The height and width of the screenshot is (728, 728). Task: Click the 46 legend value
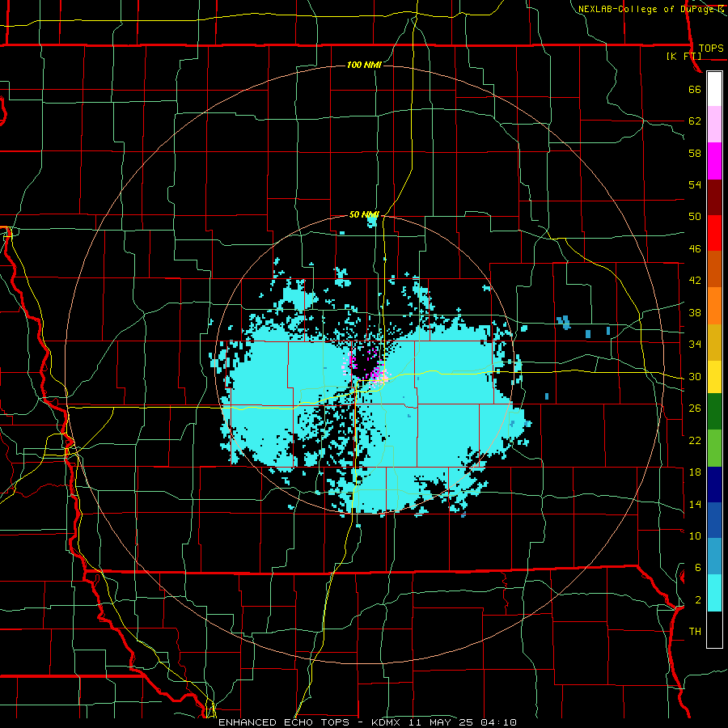point(695,248)
